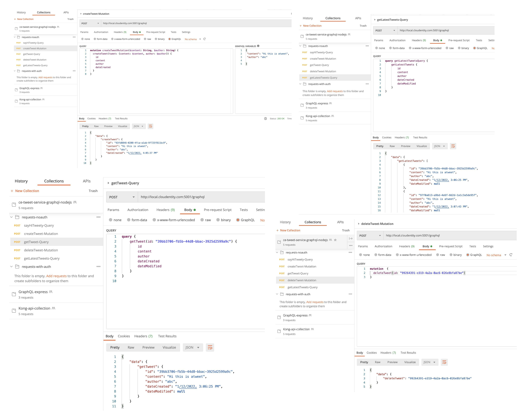Expand the createTweet-Mutation title disclosure triangle

pyautogui.click(x=81, y=14)
